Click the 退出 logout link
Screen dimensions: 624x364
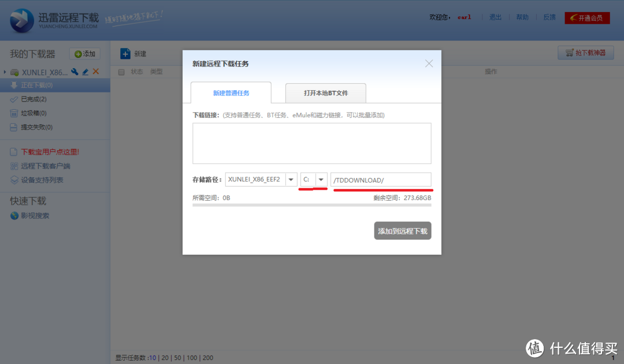click(x=495, y=17)
